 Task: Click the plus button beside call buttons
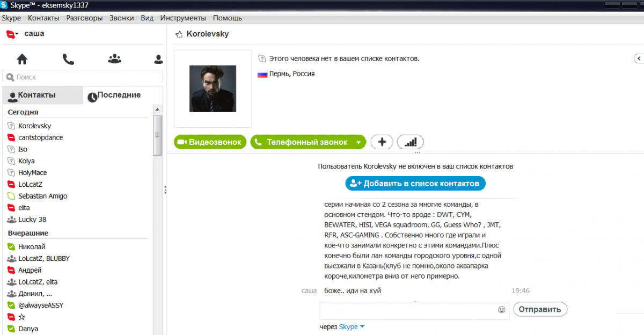pyautogui.click(x=382, y=142)
